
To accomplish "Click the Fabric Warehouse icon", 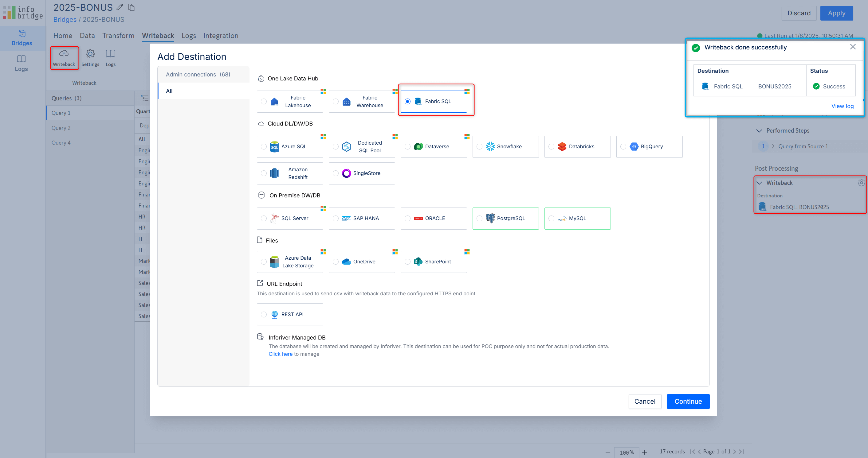I will coord(346,102).
